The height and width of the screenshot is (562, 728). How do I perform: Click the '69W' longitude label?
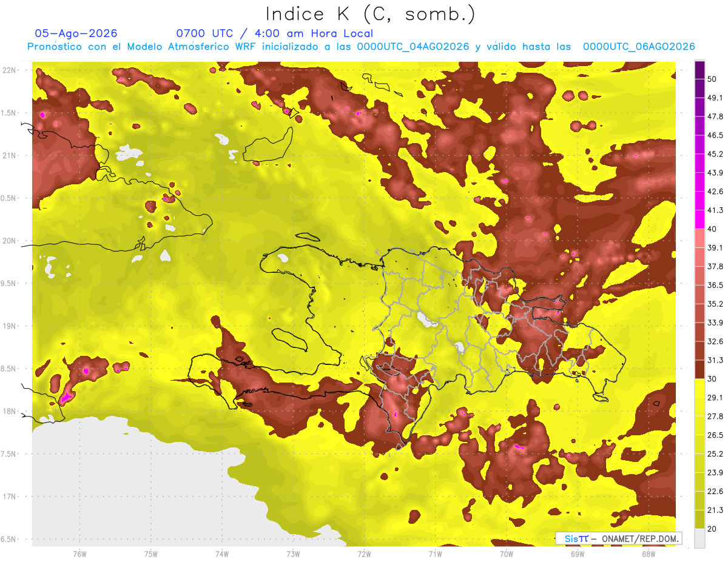[577, 553]
